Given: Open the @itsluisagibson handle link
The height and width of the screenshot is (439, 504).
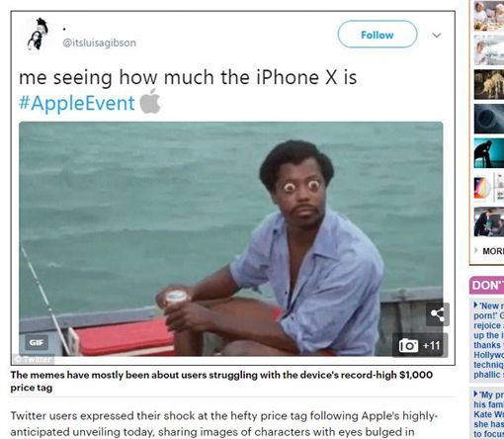Looking at the screenshot, I should coord(99,43).
